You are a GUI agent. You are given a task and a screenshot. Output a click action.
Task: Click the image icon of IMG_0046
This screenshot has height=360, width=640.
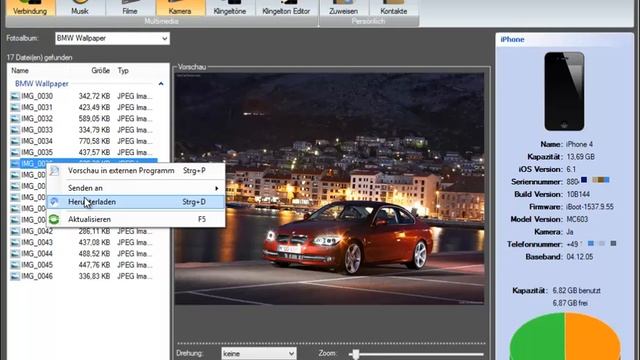[x=15, y=276]
